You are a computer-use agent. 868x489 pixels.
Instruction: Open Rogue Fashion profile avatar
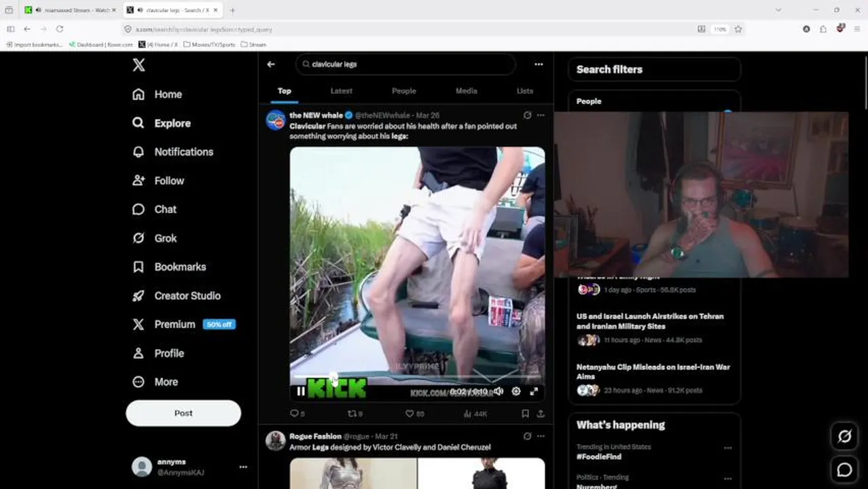pos(276,441)
